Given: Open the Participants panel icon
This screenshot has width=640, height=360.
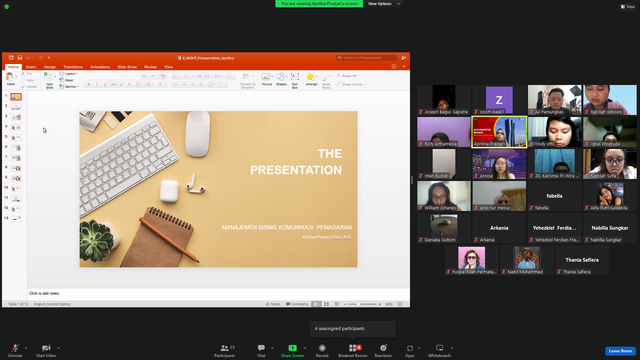Looking at the screenshot, I should 224,348.
